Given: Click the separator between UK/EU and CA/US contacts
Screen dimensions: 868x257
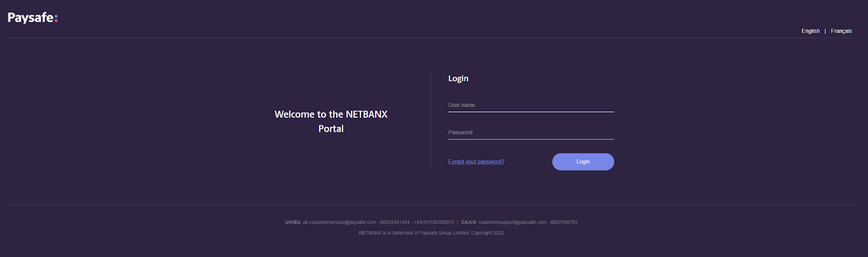Looking at the screenshot, I should [457, 222].
